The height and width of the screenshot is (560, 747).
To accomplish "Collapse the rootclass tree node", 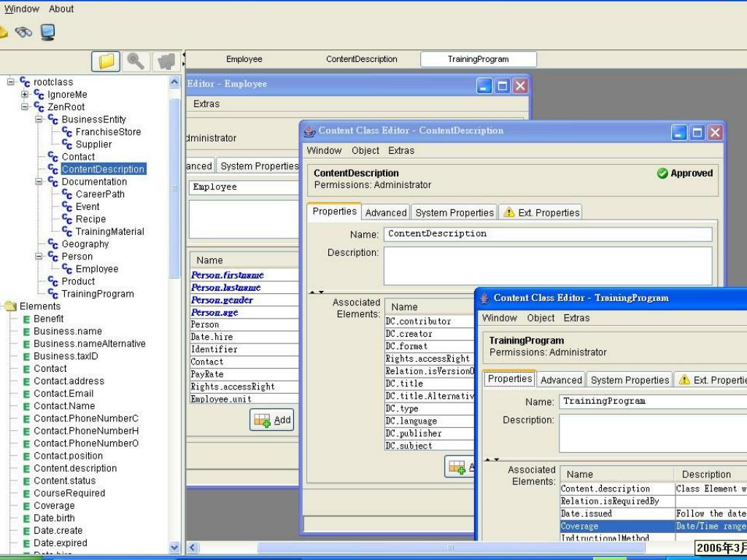I will 10,82.
